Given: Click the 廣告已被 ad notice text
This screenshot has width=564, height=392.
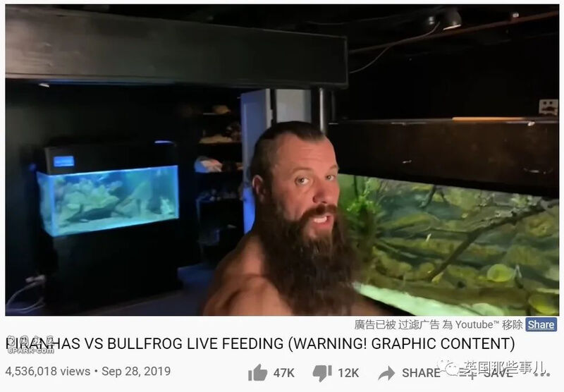Looking at the screenshot, I should [375, 325].
